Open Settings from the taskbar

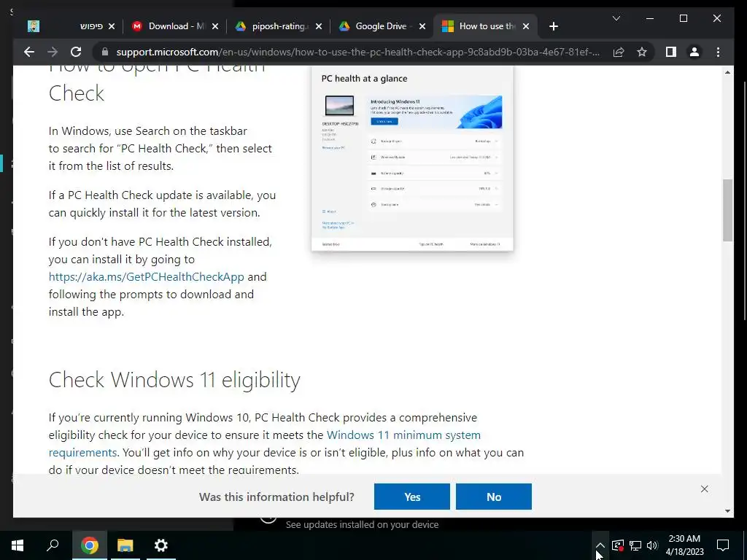click(161, 545)
